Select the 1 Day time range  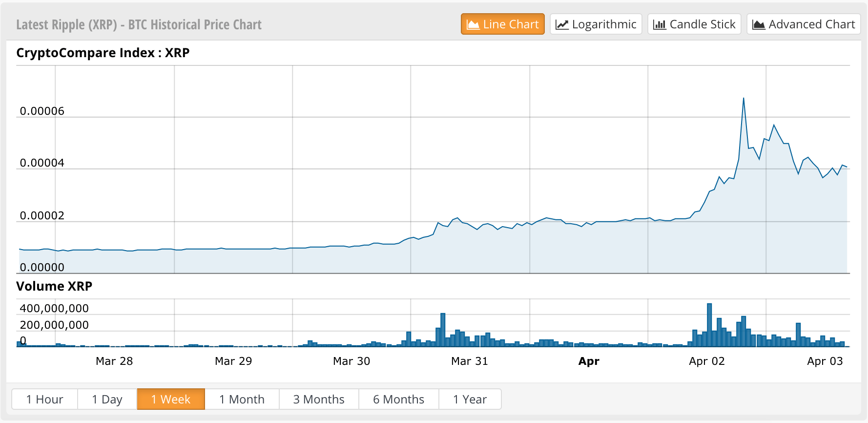(107, 399)
